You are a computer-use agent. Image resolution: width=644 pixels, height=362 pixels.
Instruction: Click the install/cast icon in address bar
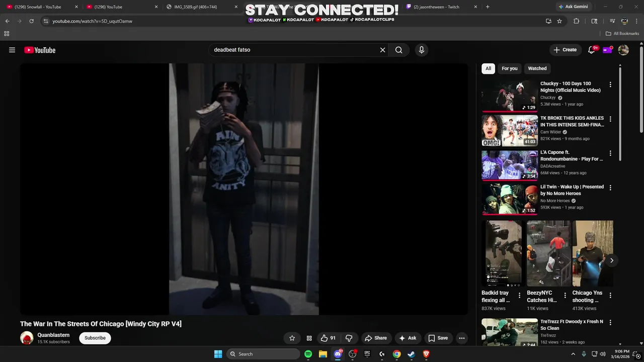pos(548,21)
